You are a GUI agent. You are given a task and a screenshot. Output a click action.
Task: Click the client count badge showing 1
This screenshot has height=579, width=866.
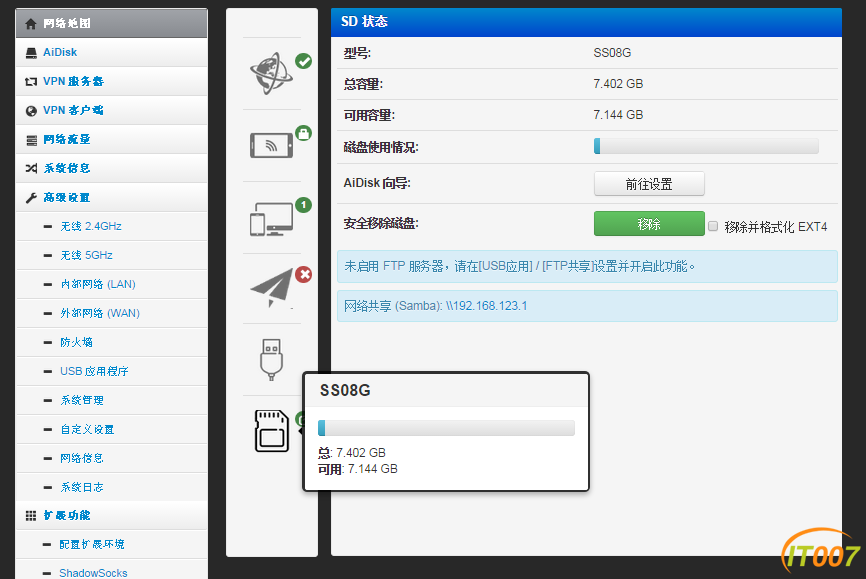(303, 205)
